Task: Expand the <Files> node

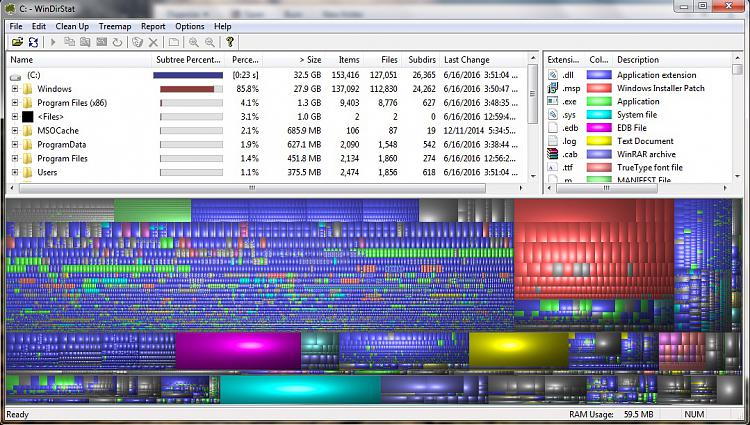Action: pyautogui.click(x=15, y=117)
